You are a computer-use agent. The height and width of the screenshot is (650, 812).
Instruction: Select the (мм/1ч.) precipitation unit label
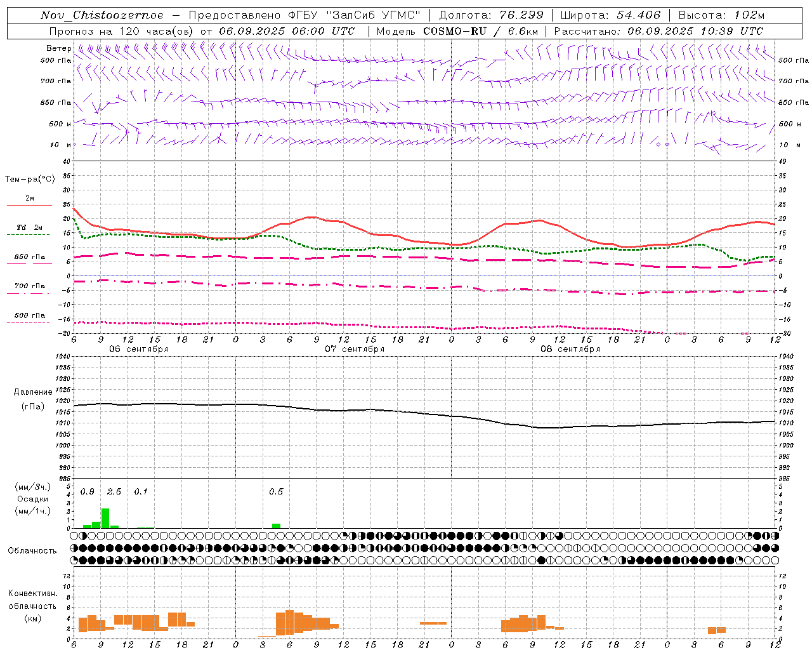click(x=33, y=511)
